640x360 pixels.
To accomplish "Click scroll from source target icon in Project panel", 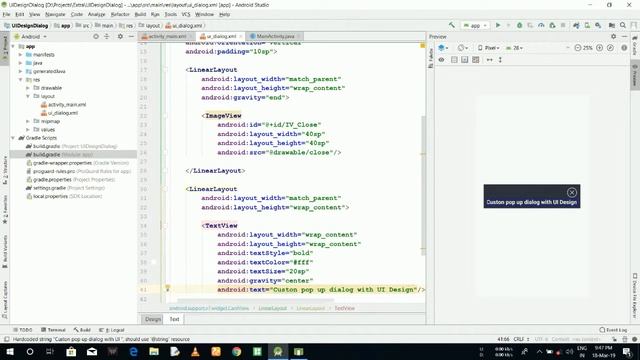I will point(96,36).
